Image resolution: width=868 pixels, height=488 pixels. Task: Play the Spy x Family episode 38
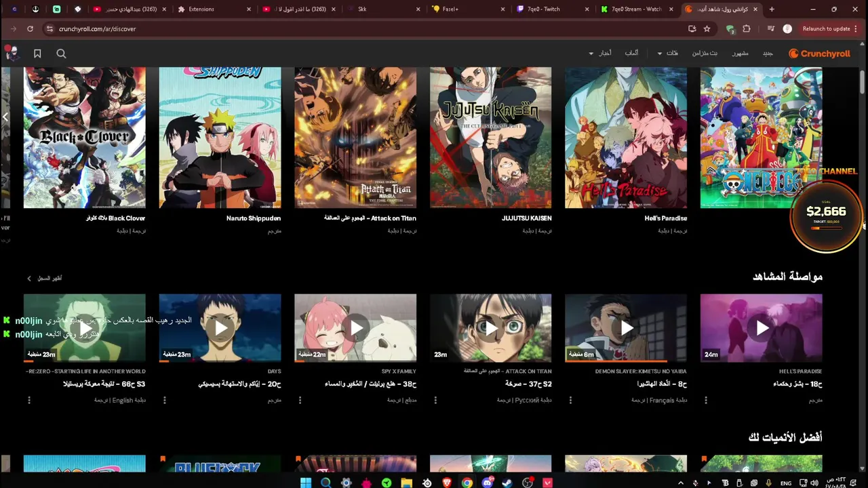(355, 328)
